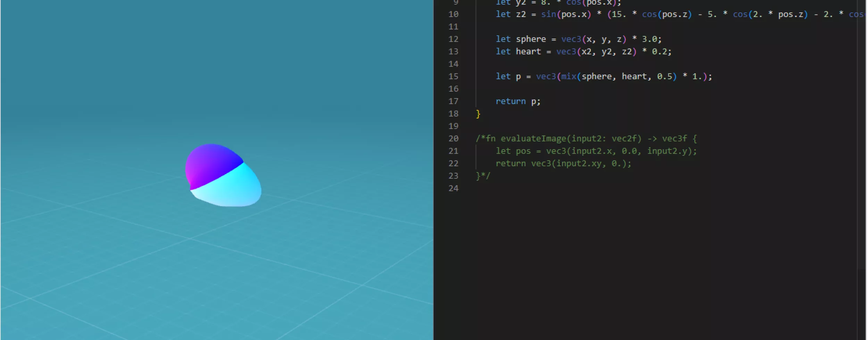868x340 pixels.
Task: Click line number 12 in the gutter
Action: 453,39
